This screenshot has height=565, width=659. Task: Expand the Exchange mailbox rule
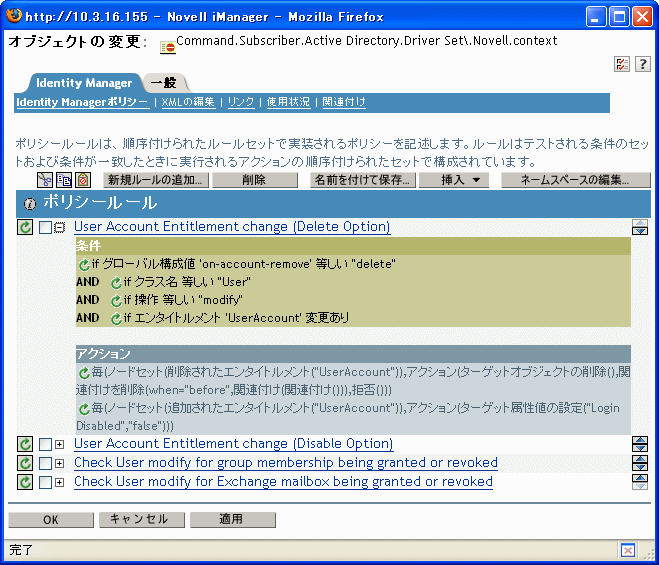click(60, 482)
